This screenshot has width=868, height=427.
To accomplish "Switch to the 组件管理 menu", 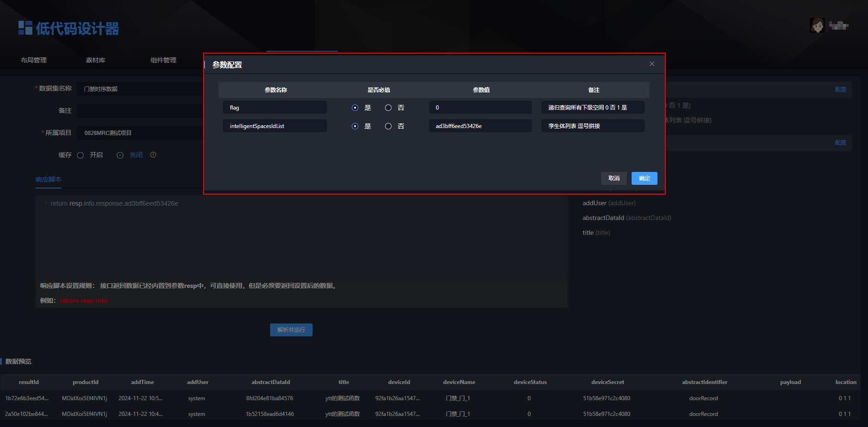I will tap(163, 60).
